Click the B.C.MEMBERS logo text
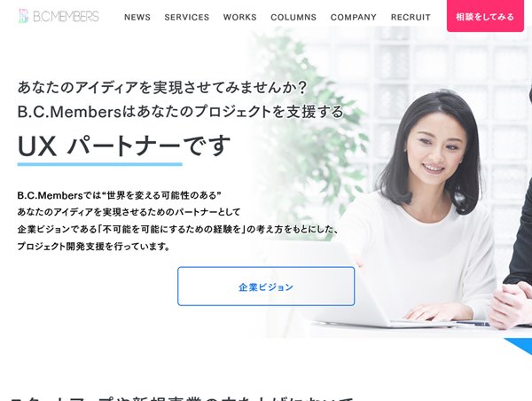This screenshot has width=532, height=401. 66,16
